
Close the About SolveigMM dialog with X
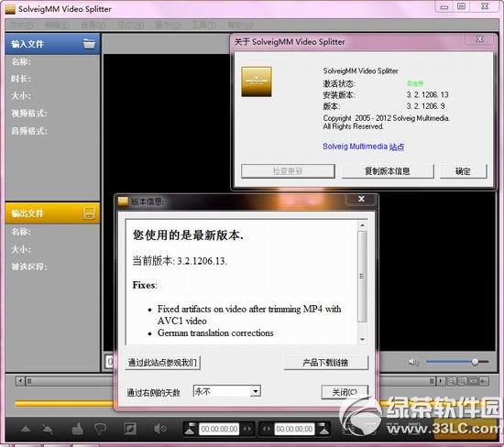click(x=480, y=39)
